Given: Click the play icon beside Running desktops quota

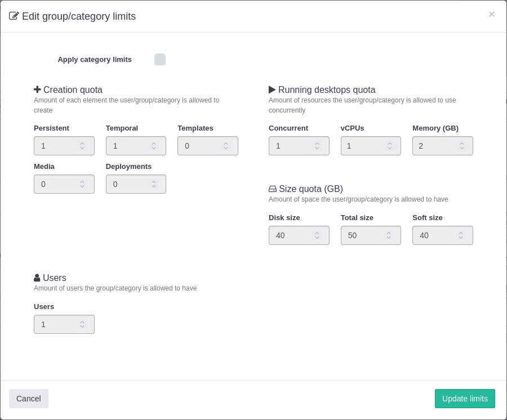Looking at the screenshot, I should click(x=272, y=90).
